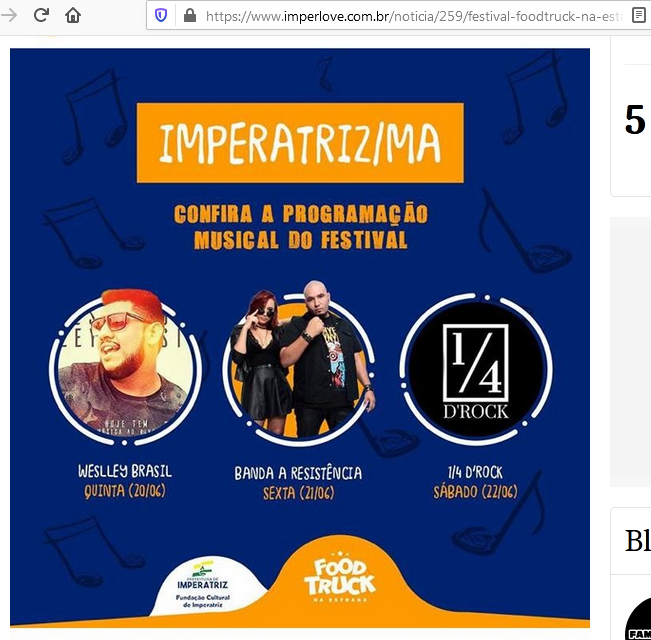651x640 pixels.
Task: Click the Confira a Programação Musical heading
Action: pyautogui.click(x=301, y=227)
